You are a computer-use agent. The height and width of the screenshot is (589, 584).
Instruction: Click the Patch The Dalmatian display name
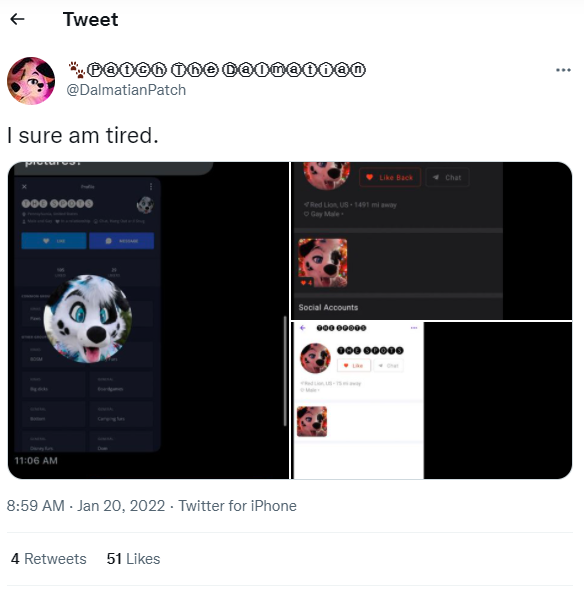tap(217, 69)
